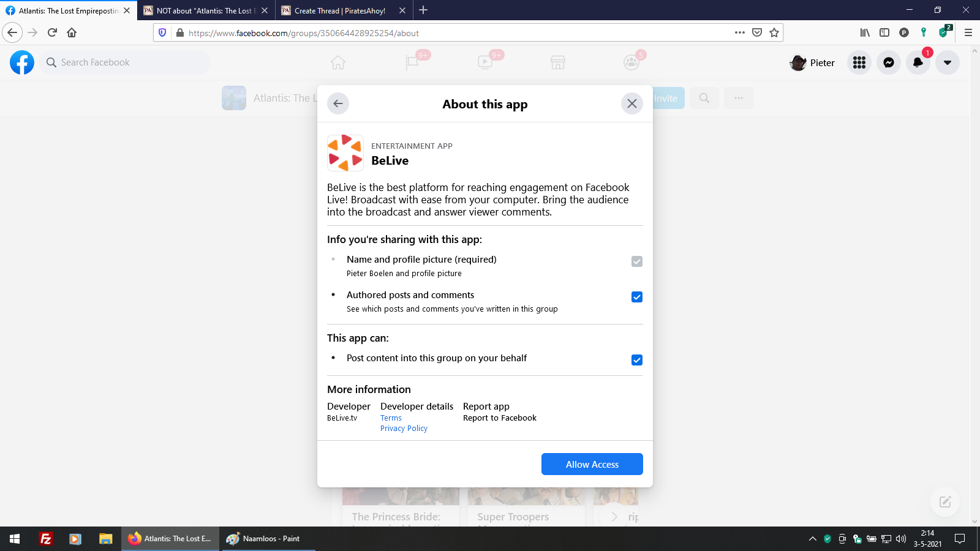The height and width of the screenshot is (551, 980).
Task: Click next arrow on the movie carousel
Action: tap(614, 517)
